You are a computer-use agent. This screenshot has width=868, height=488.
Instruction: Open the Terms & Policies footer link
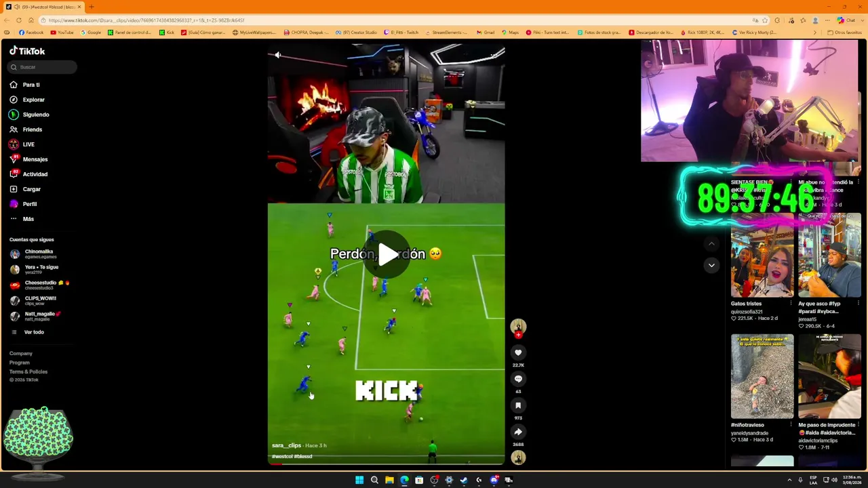(x=28, y=371)
